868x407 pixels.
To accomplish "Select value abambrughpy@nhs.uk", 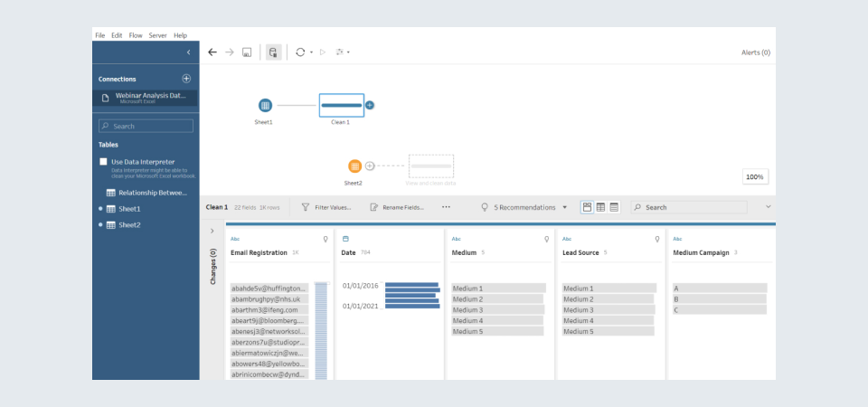I will [269, 299].
